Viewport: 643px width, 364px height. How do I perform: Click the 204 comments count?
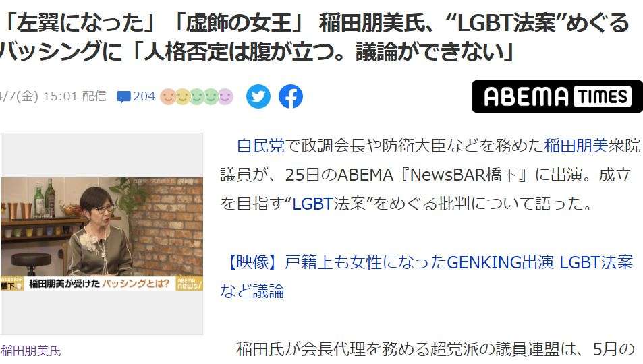click(x=144, y=96)
